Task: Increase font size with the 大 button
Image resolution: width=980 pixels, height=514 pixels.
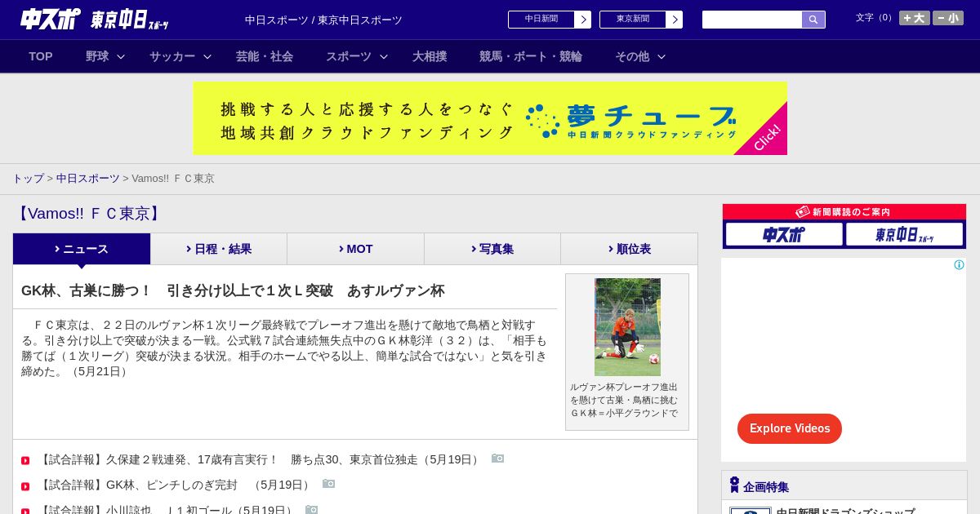Action: (915, 18)
